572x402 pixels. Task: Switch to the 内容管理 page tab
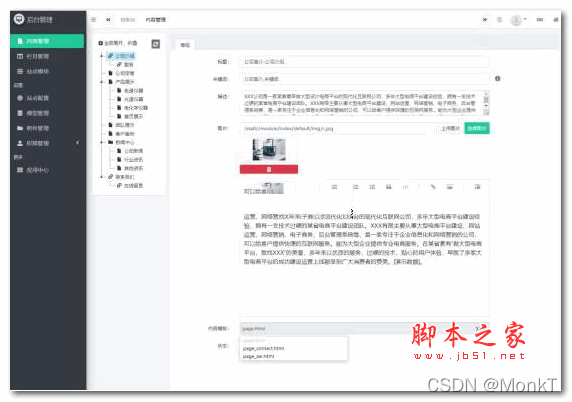click(x=155, y=20)
